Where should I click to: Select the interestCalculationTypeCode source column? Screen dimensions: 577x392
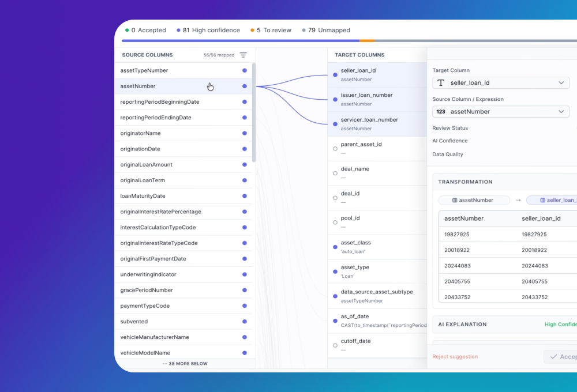pos(183,227)
